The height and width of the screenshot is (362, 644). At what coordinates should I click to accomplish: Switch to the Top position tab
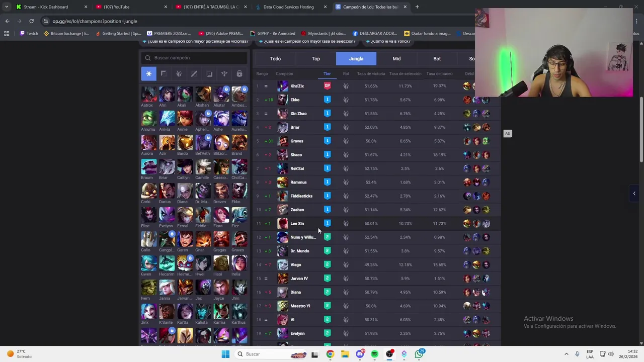point(315,59)
